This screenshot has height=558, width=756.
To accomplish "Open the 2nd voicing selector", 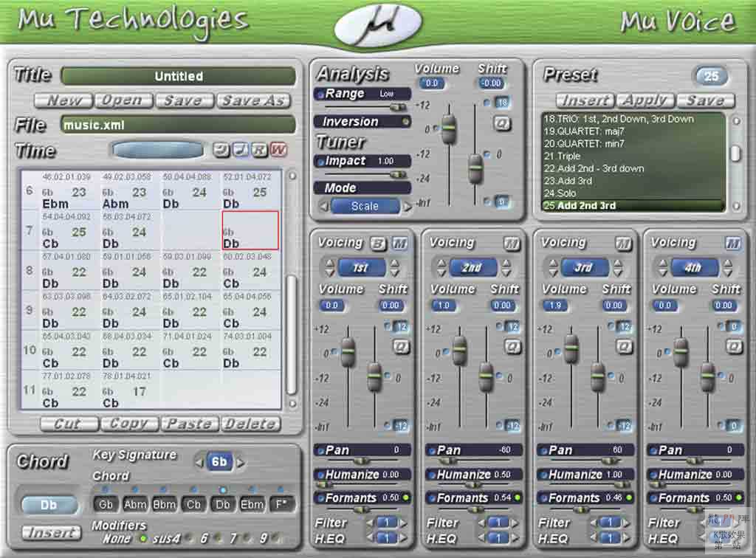I will [473, 268].
